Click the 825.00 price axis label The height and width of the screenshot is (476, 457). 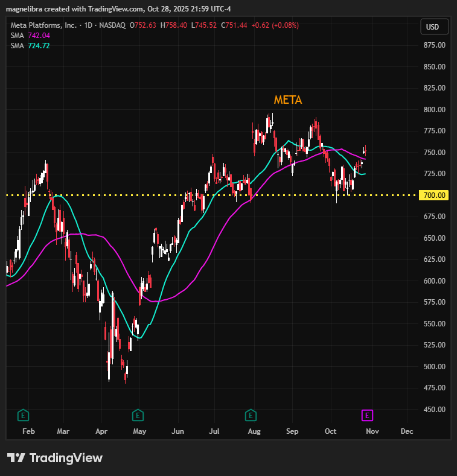[435, 88]
